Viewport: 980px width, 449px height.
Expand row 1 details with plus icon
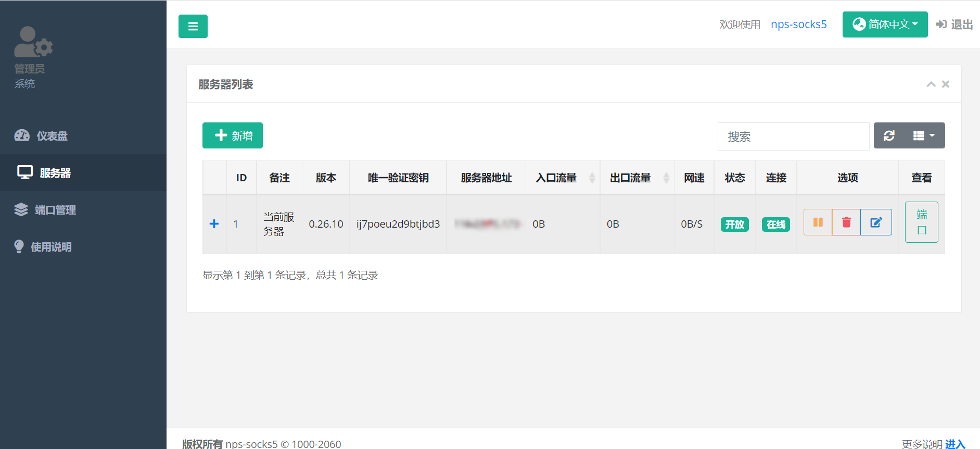(214, 224)
